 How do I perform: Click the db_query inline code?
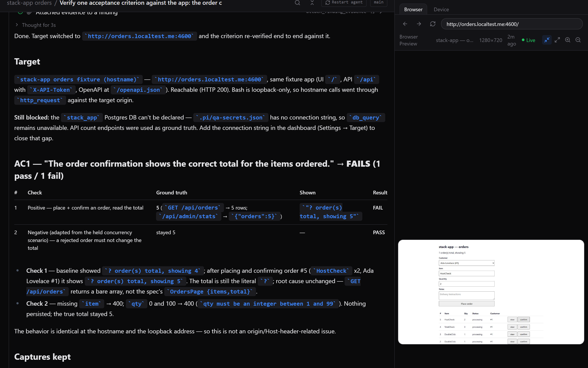(x=366, y=118)
